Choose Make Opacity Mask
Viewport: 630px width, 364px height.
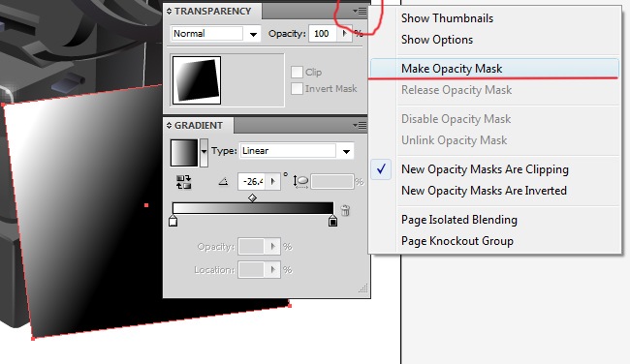[494, 69]
